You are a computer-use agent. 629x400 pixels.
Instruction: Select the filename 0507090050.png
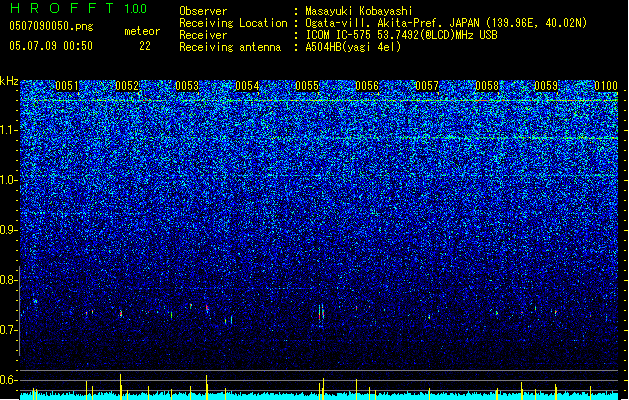[x=51, y=26]
